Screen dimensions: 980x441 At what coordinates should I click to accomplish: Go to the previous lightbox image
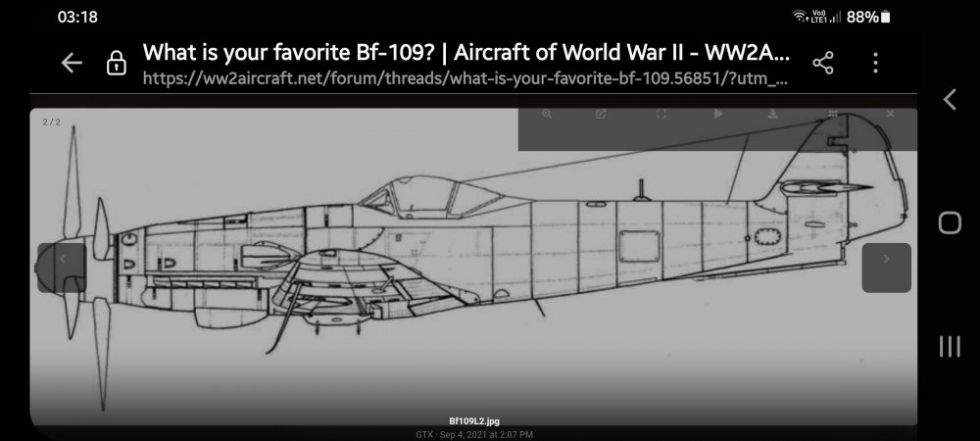[x=62, y=268]
